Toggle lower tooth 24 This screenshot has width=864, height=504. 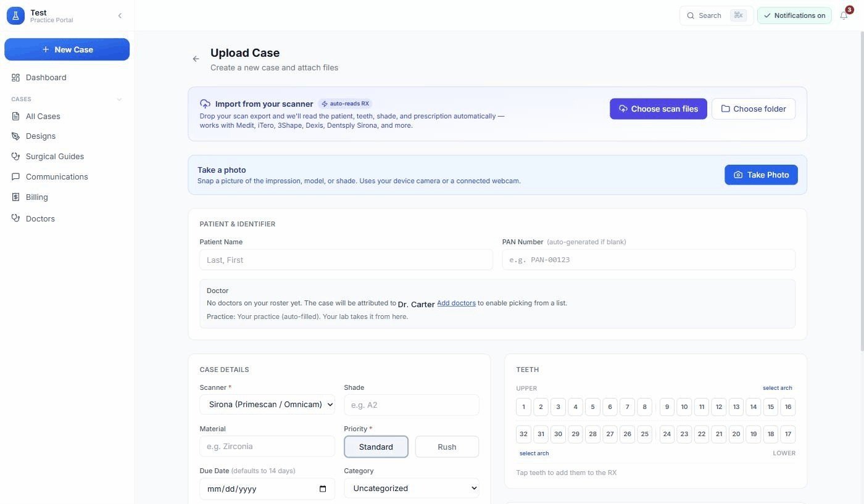667,434
